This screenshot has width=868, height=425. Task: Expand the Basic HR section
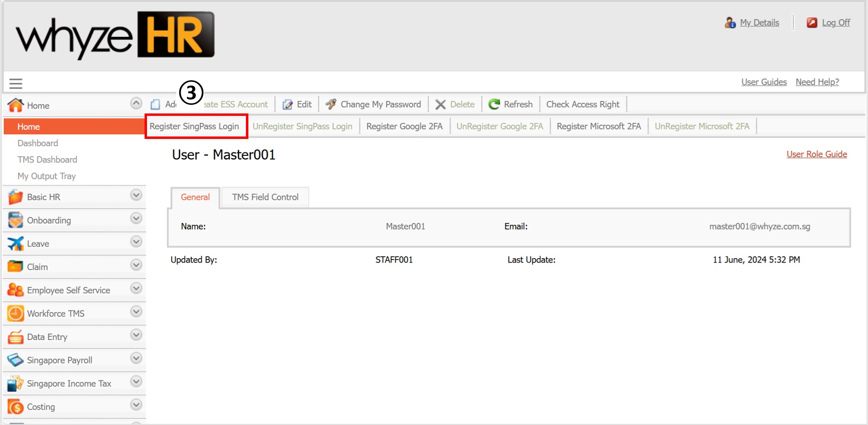pyautogui.click(x=136, y=195)
